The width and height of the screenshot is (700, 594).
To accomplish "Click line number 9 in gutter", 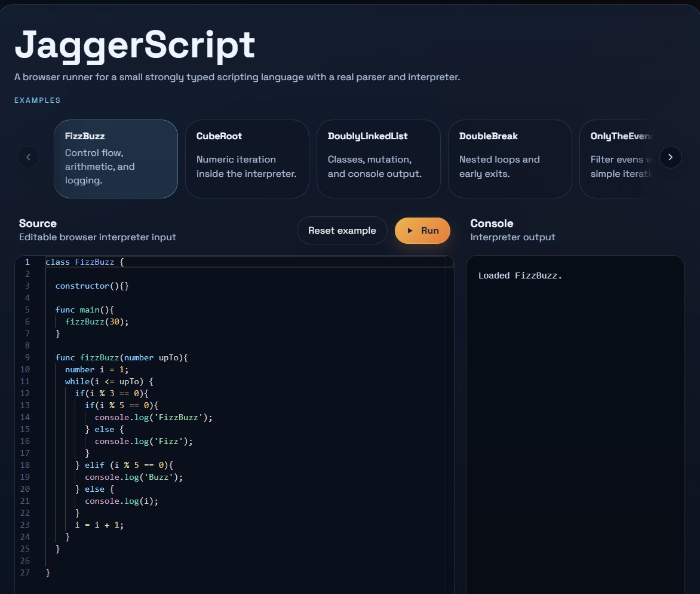I will tap(27, 358).
